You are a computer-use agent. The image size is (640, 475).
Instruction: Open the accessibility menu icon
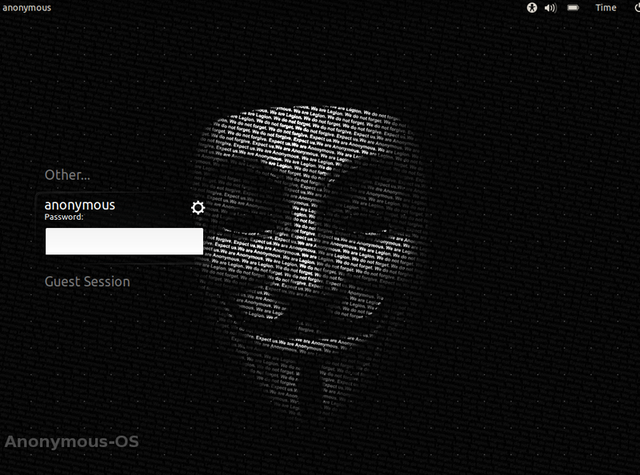(532, 8)
